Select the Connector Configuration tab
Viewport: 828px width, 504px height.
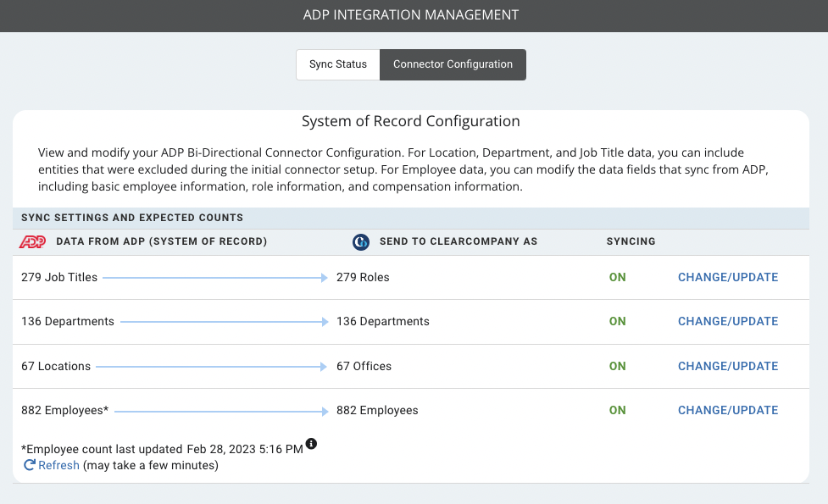453,64
